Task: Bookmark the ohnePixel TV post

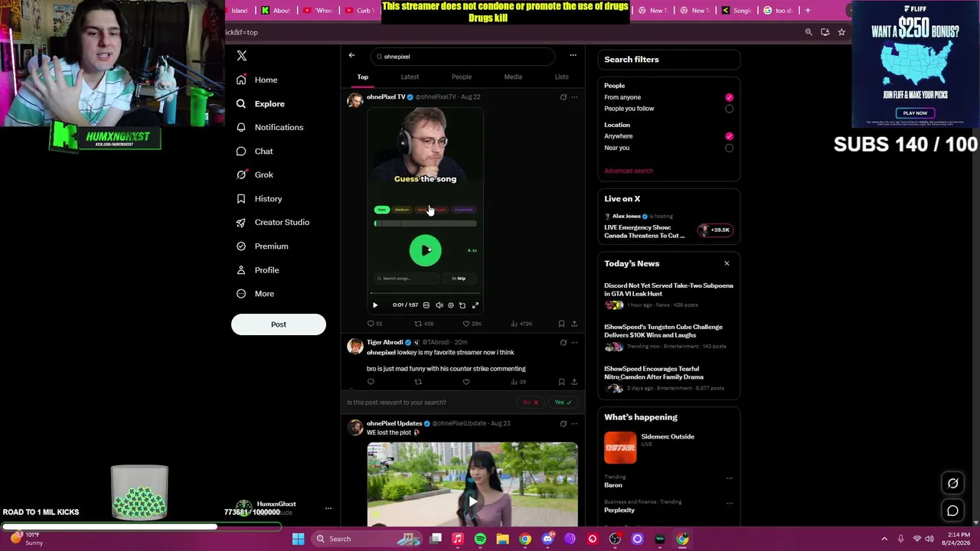Action: [561, 324]
